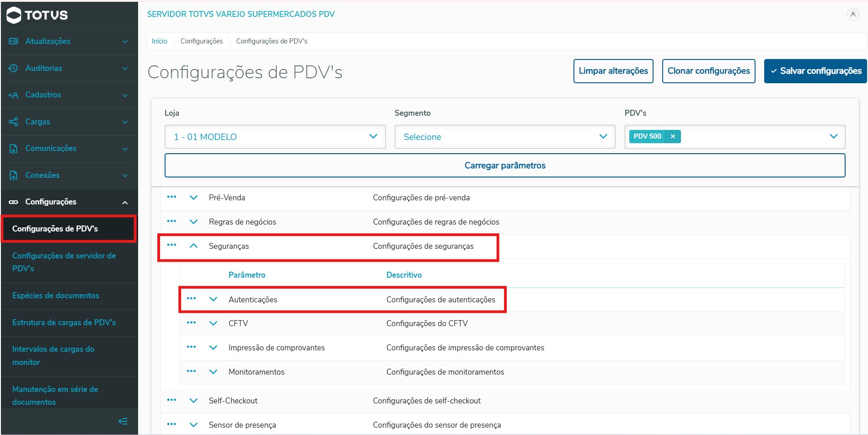868x435 pixels.
Task: Click the Cargas share icon
Action: (x=13, y=122)
